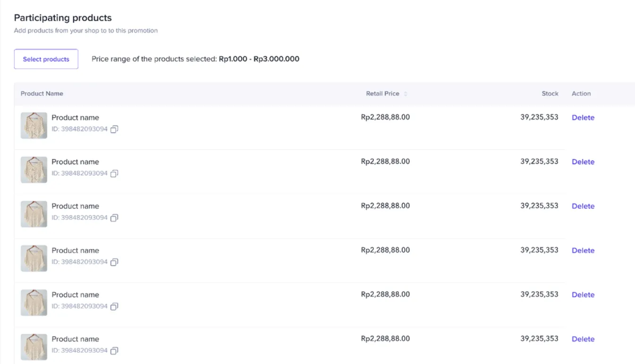View the fourth product's thumbnail image
This screenshot has width=635, height=364.
click(x=34, y=258)
